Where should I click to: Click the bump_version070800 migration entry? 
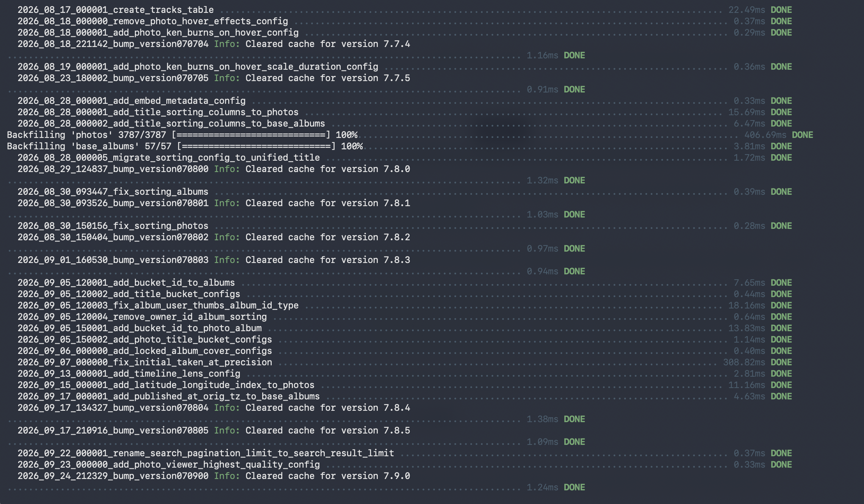click(x=113, y=169)
